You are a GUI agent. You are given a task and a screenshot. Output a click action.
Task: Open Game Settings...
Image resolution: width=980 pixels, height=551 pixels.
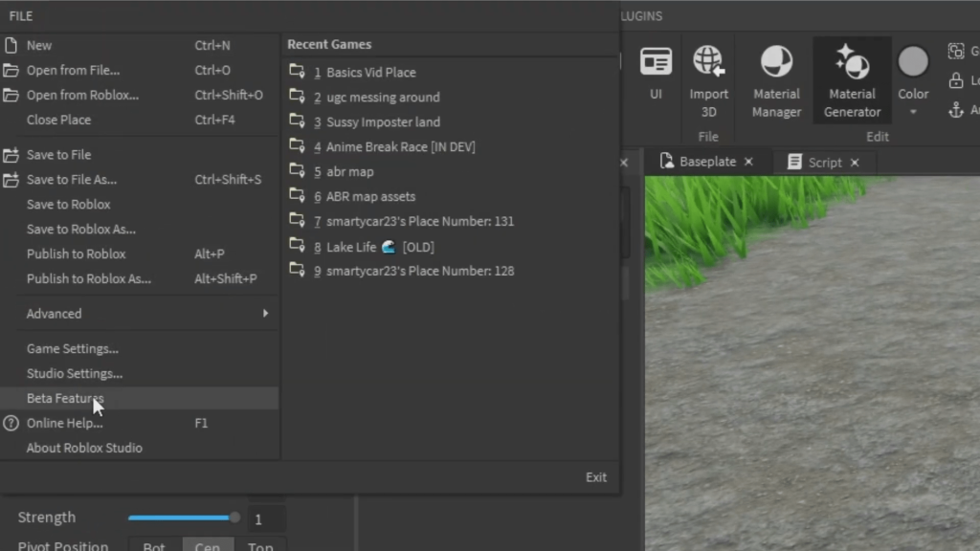73,348
